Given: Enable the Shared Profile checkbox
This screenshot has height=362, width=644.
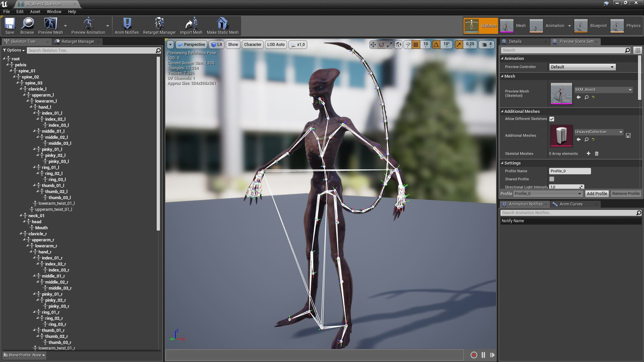Looking at the screenshot, I should click(552, 179).
